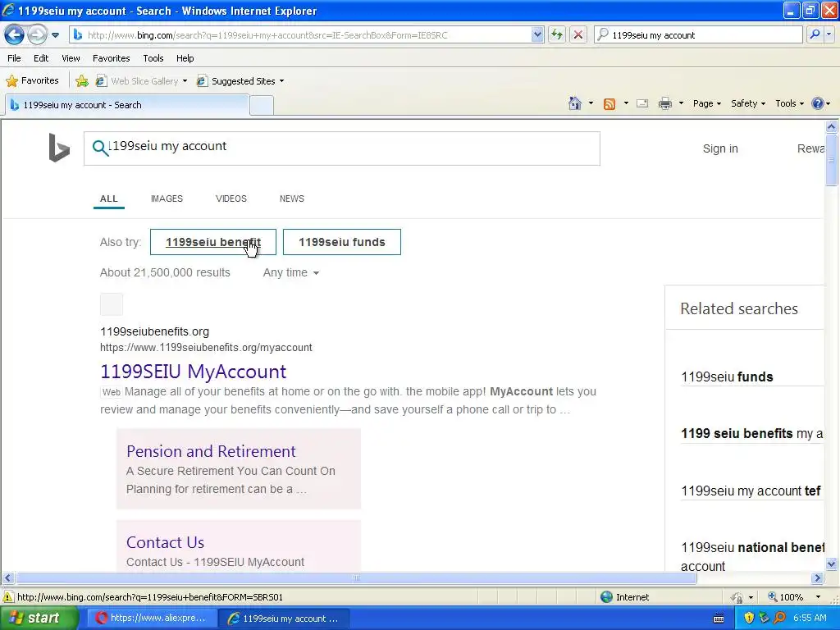Image resolution: width=840 pixels, height=630 pixels.
Task: Click Sign in link
Action: coord(720,148)
